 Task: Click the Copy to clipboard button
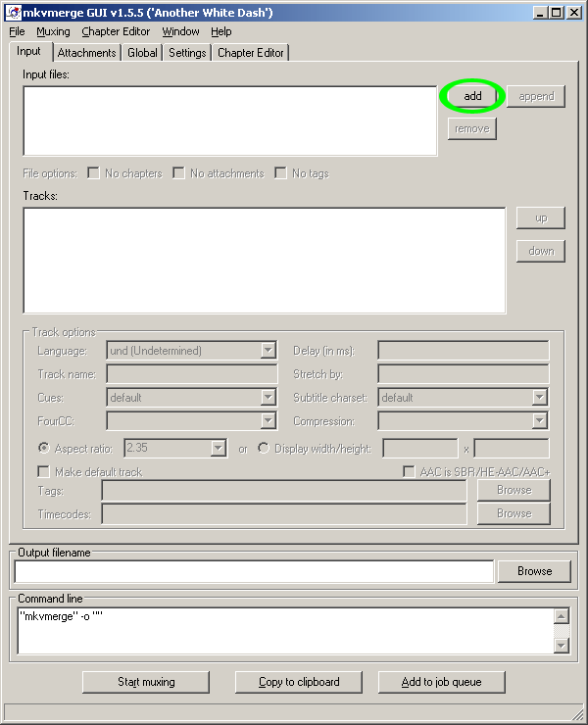pyautogui.click(x=299, y=682)
